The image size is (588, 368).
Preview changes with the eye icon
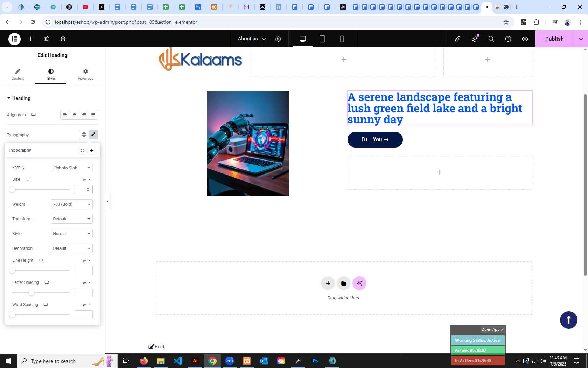click(525, 39)
